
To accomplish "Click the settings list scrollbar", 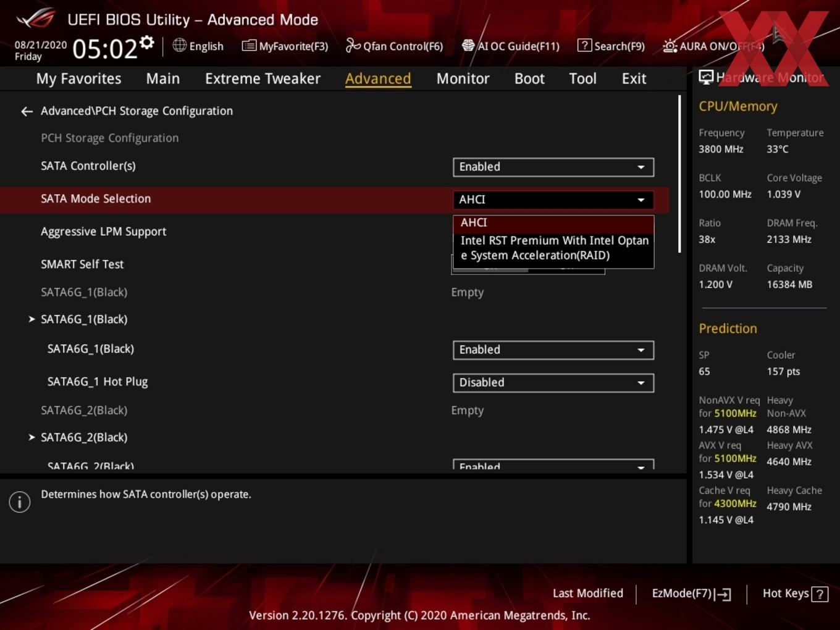I will pos(680,174).
